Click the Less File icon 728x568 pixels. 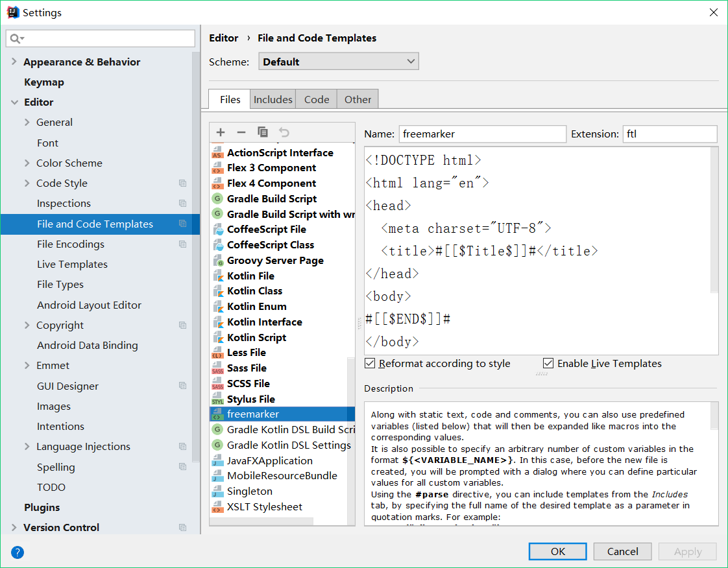(x=217, y=353)
